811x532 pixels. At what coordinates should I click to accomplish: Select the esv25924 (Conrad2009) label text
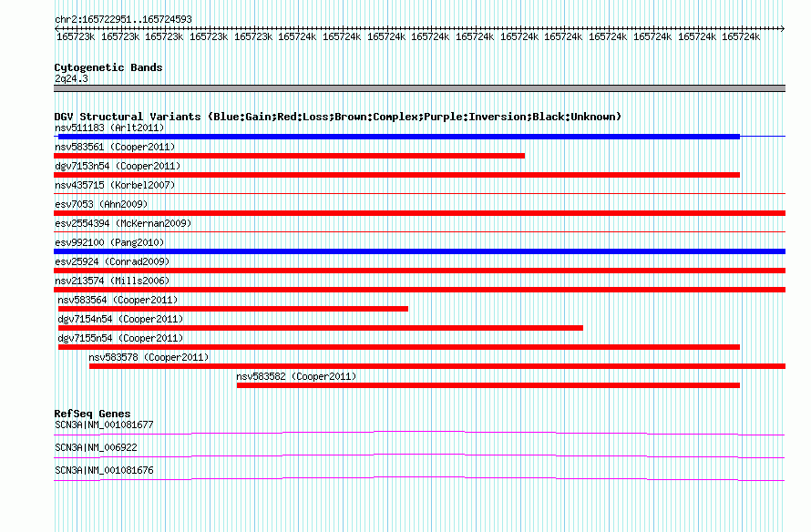pyautogui.click(x=112, y=261)
